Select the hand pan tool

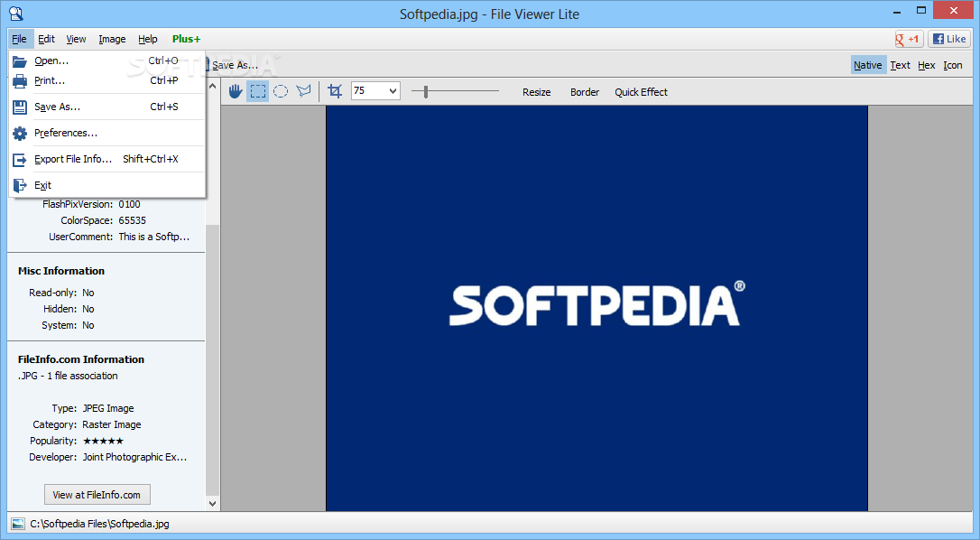coord(235,91)
